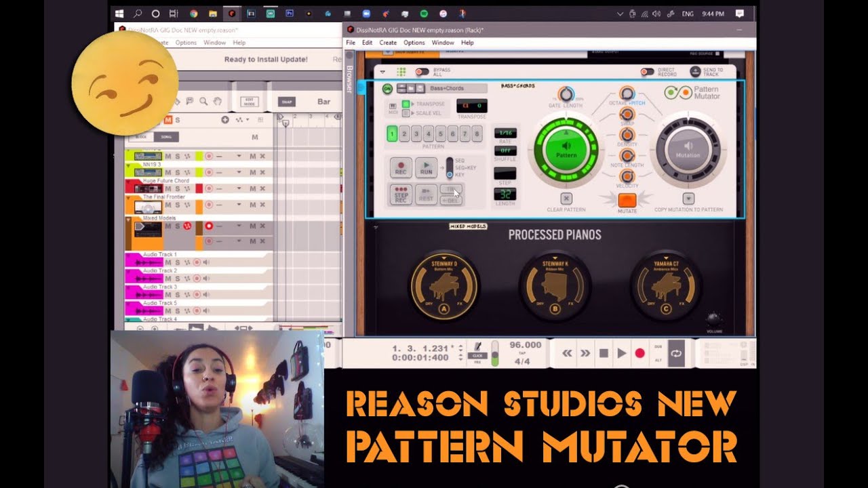Click the REST button

(x=426, y=194)
